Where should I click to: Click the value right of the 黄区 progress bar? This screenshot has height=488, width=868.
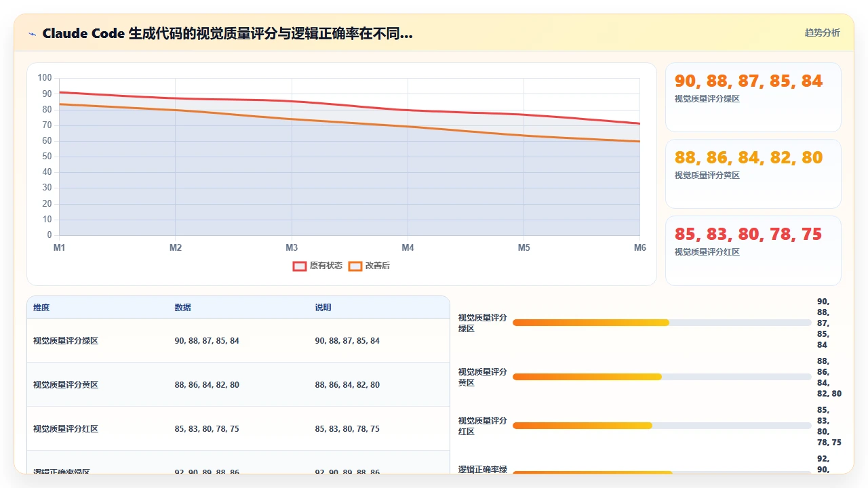click(829, 378)
